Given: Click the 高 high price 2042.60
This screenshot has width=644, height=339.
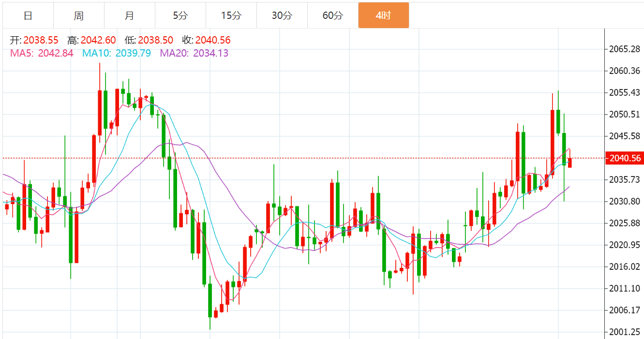Looking at the screenshot, I should click(x=98, y=41).
